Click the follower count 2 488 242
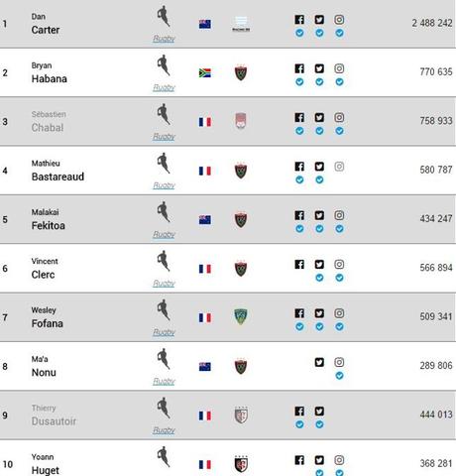The image size is (456, 476). 432,23
